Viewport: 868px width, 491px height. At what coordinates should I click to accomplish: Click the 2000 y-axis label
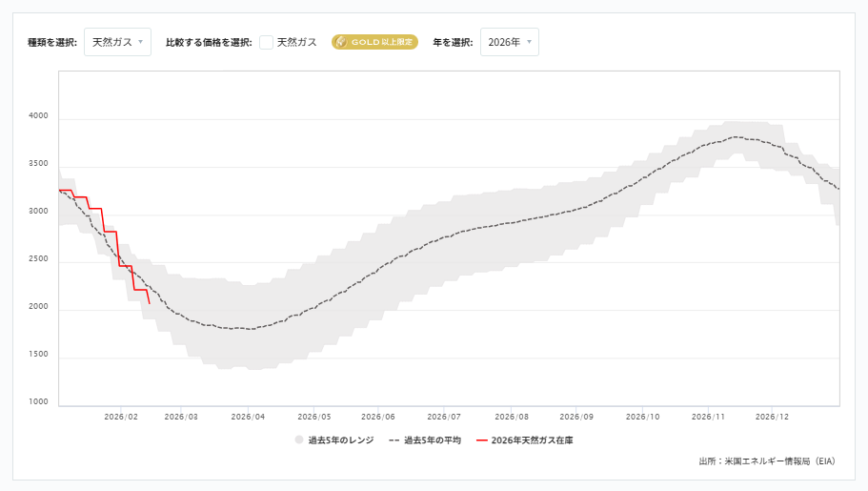pos(38,306)
